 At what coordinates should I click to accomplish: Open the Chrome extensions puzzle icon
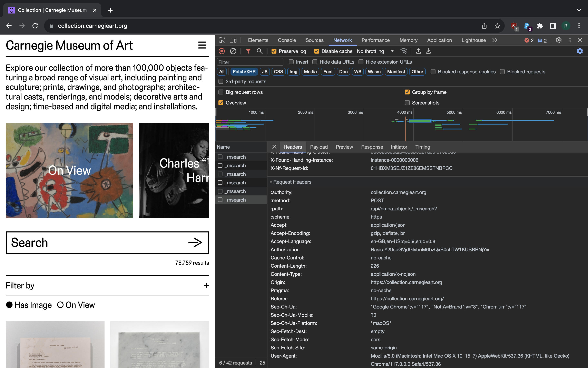540,26
